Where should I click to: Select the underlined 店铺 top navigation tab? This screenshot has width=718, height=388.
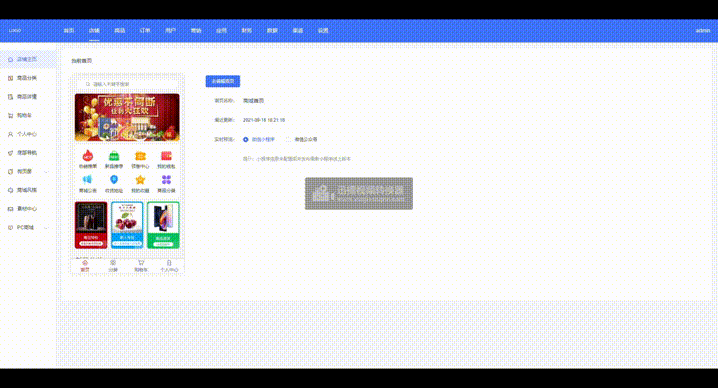(x=94, y=30)
